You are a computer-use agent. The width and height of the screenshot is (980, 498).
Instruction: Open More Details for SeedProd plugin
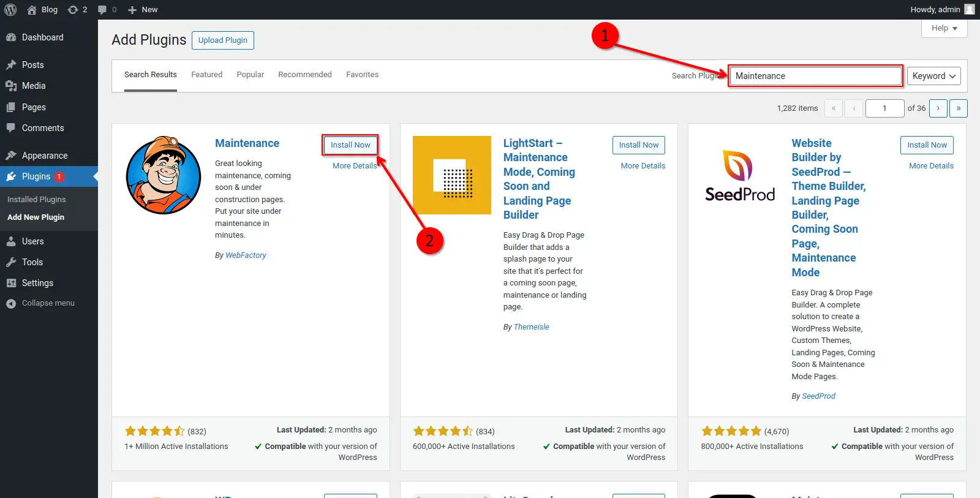[x=931, y=166]
